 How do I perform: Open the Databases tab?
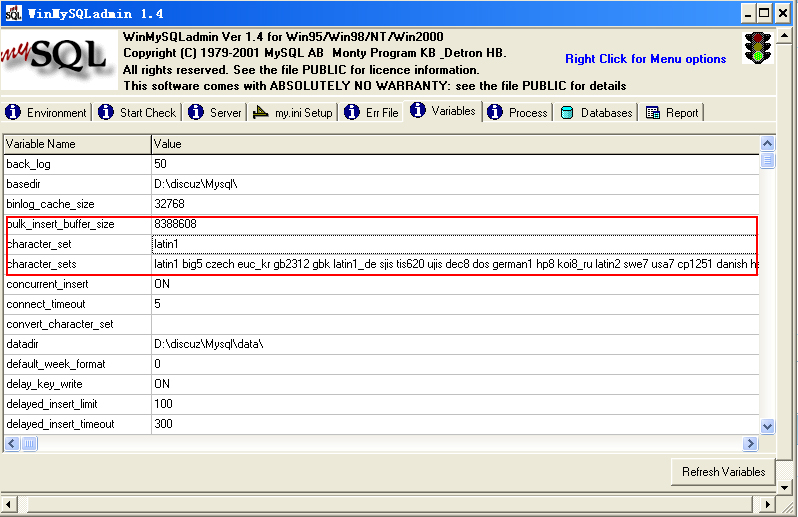(596, 112)
